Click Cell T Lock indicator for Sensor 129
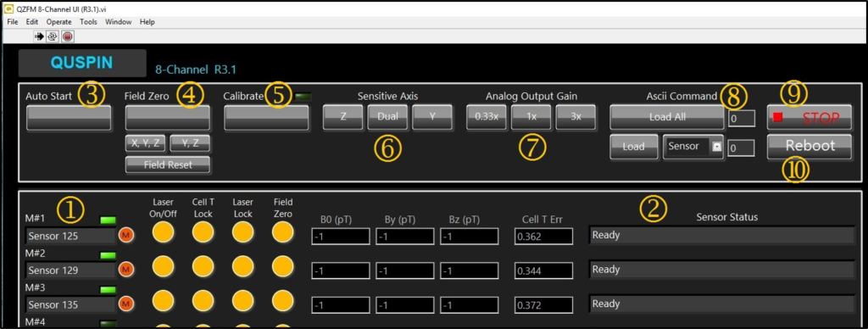 tap(203, 266)
